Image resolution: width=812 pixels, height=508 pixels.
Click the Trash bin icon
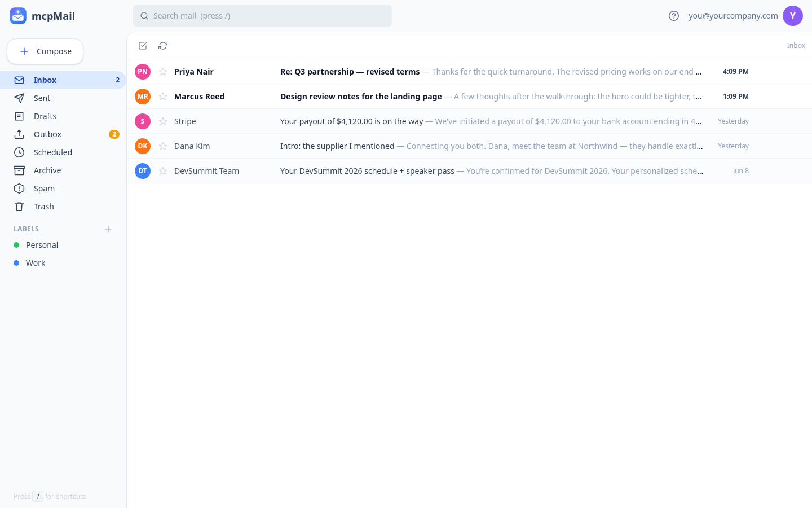19,207
